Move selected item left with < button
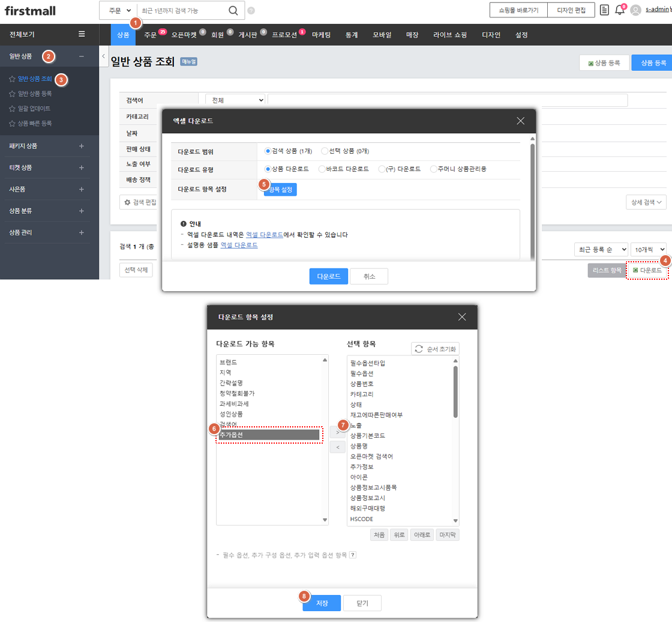The width and height of the screenshot is (672, 622). pos(338,447)
